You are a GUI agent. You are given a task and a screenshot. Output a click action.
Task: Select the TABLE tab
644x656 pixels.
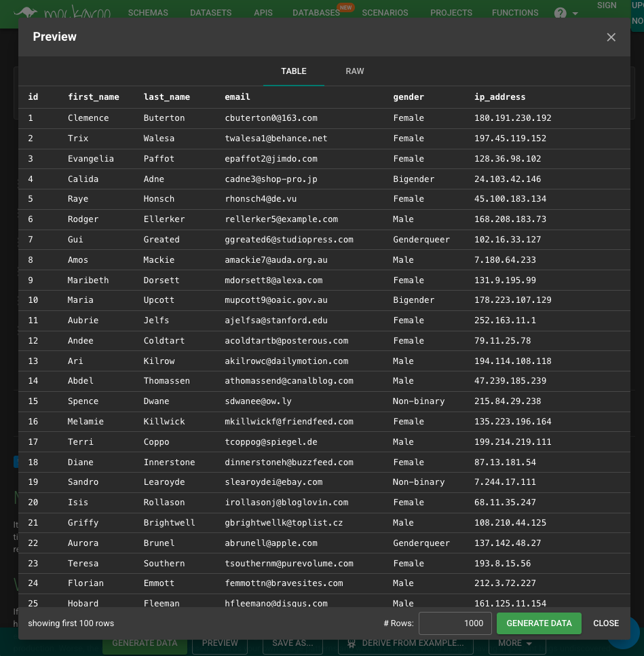[294, 71]
